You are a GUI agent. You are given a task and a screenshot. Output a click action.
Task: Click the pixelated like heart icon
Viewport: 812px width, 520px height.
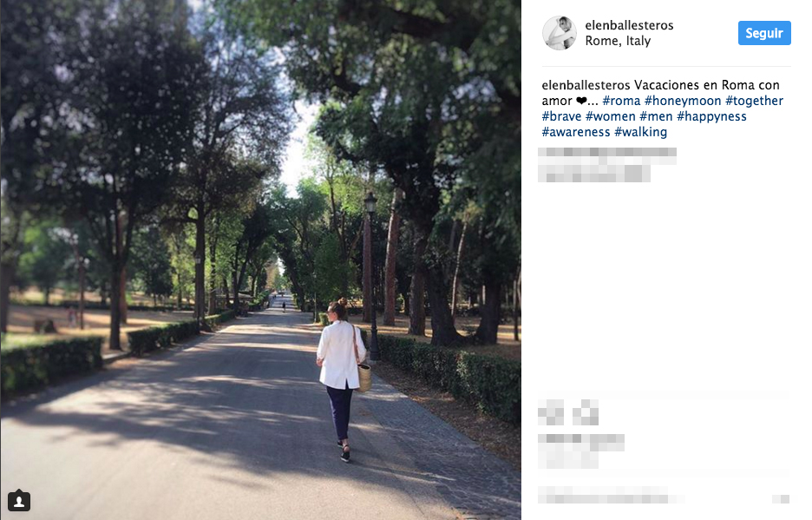(551, 412)
